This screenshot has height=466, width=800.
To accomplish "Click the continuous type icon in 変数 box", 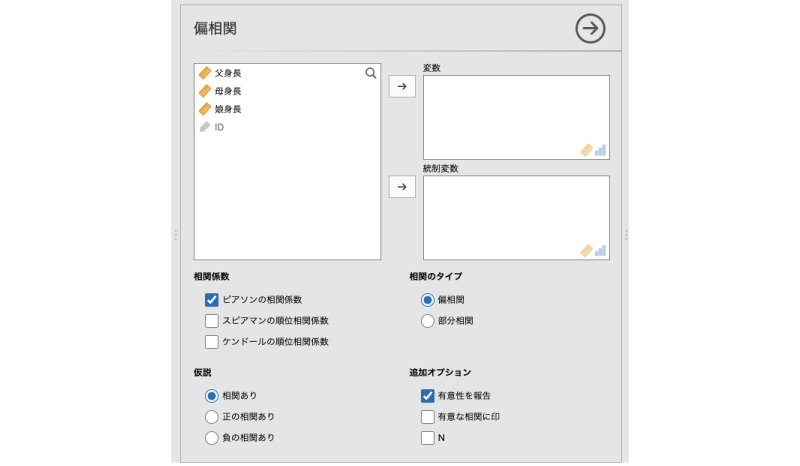I will 587,150.
